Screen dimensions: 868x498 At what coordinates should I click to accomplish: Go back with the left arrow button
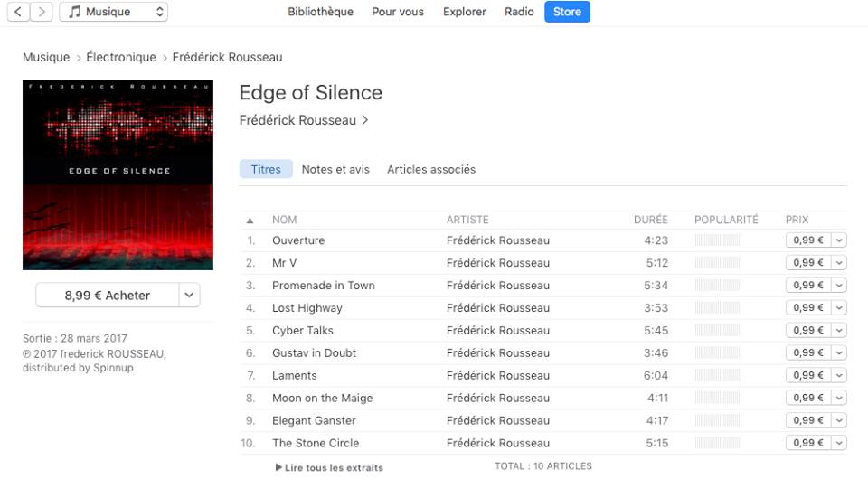click(18, 12)
